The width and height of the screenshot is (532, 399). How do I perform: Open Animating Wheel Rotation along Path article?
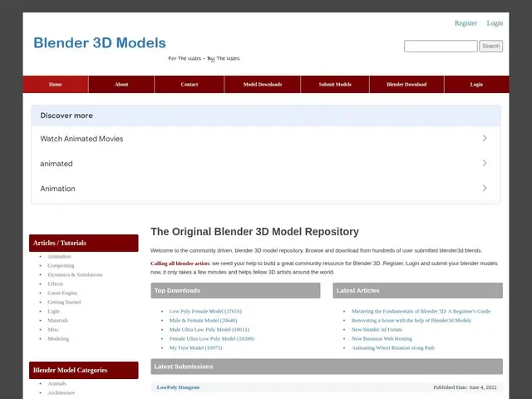(393, 347)
